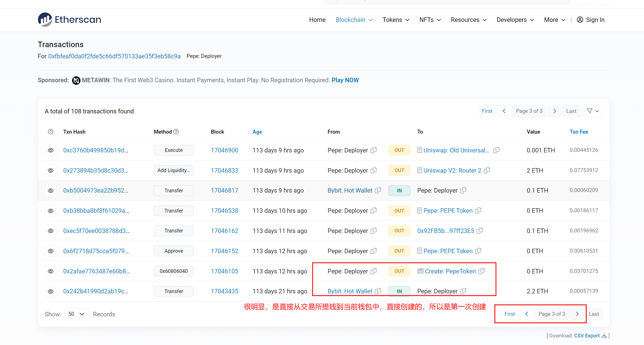Jump to First page at top
644x345 pixels.
[x=487, y=111]
